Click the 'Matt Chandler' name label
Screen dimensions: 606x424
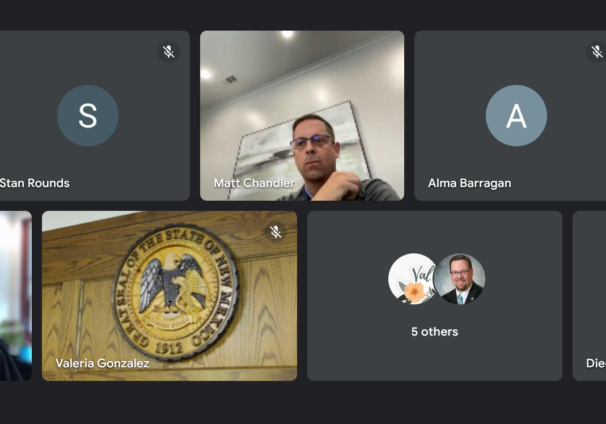click(x=254, y=183)
